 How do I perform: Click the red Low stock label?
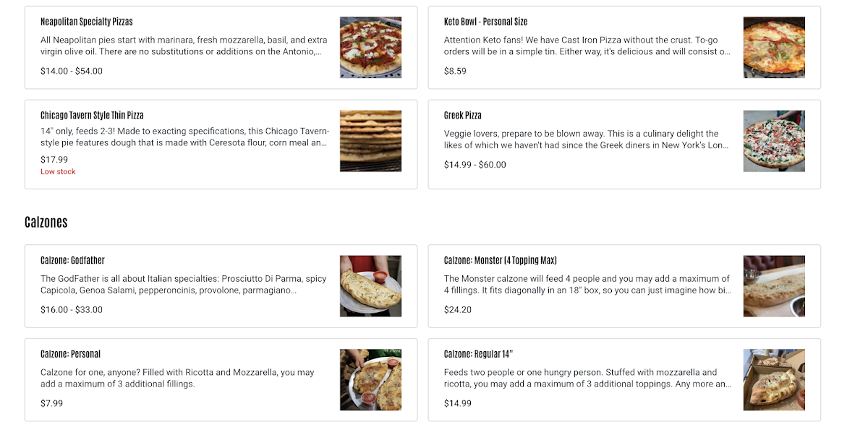click(58, 172)
